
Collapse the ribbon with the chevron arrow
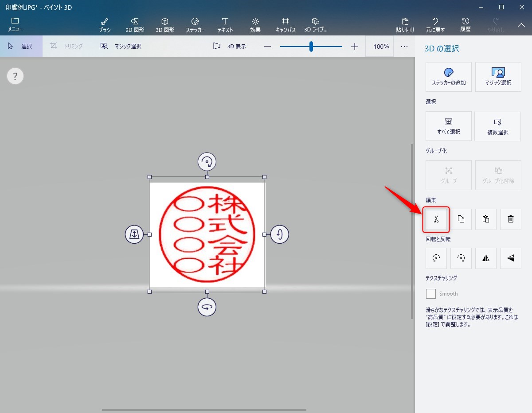point(521,25)
